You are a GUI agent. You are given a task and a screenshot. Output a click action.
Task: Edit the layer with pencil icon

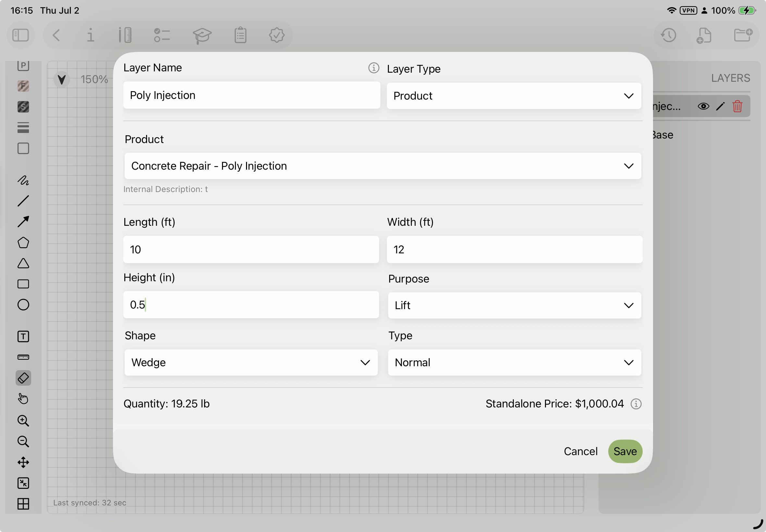coord(720,106)
